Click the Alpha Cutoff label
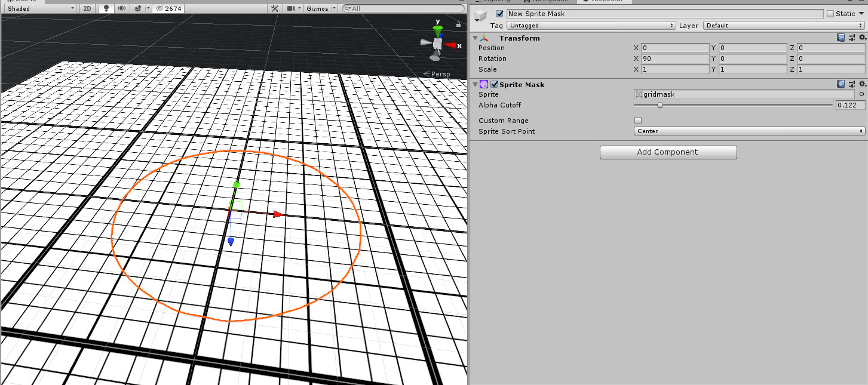This screenshot has height=385, width=868. tap(499, 105)
